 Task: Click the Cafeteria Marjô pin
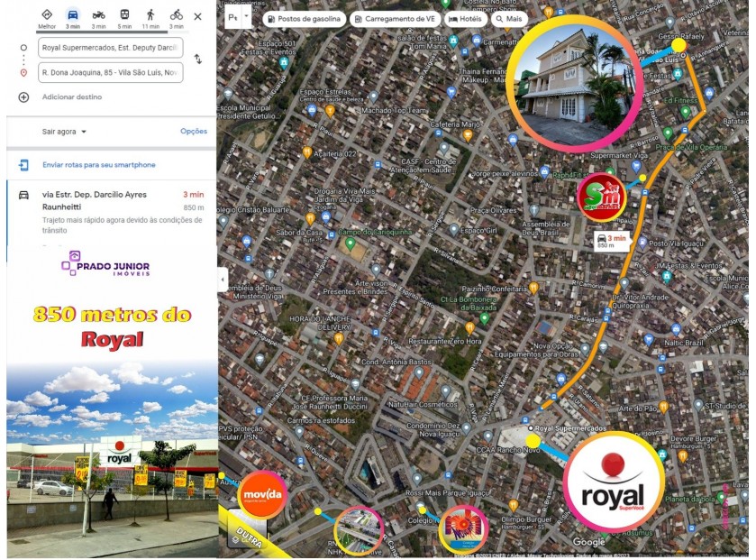pos(467,135)
